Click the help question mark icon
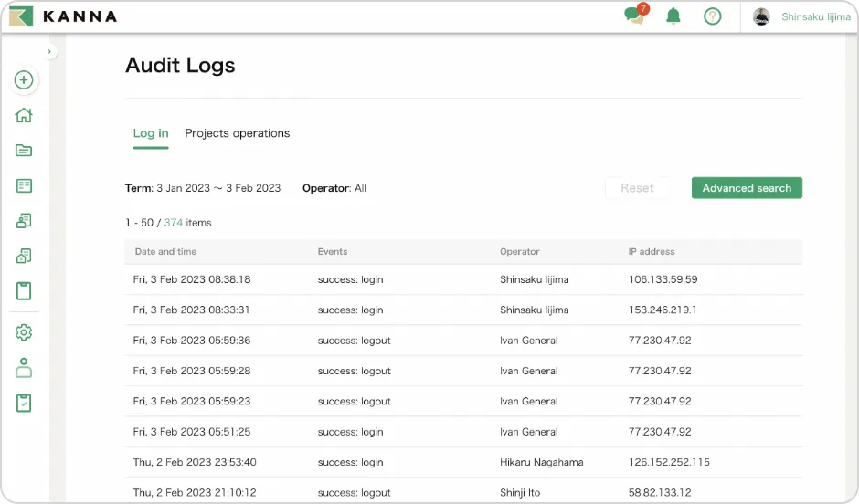 [x=713, y=16]
